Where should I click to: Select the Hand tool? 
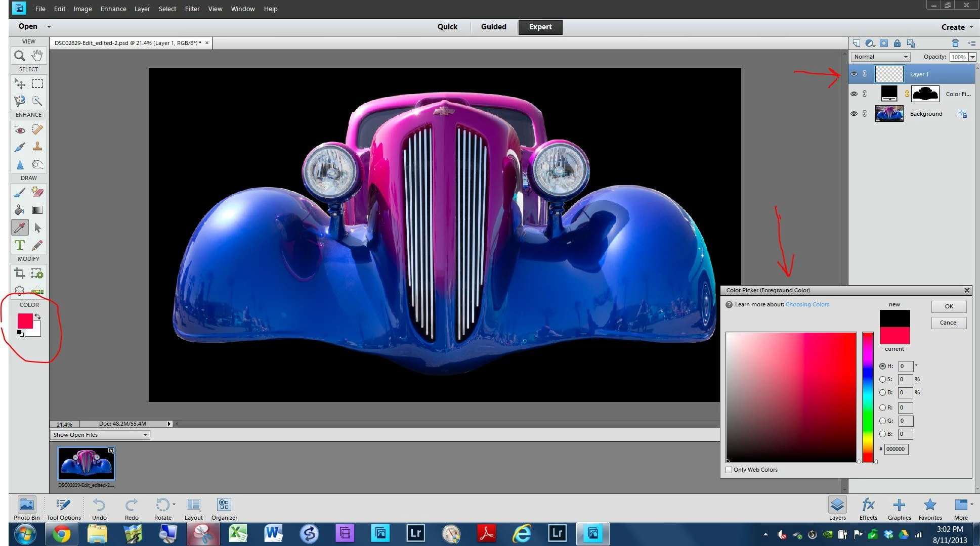(37, 56)
